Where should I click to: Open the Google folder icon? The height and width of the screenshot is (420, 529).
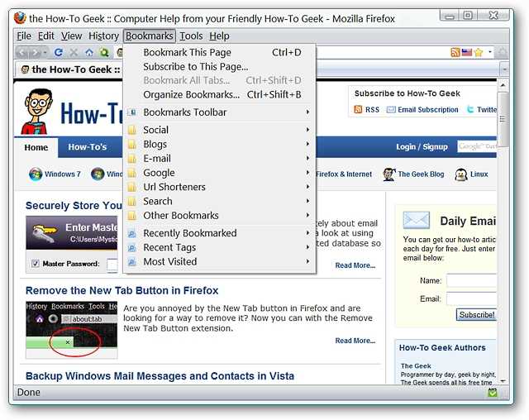132,173
